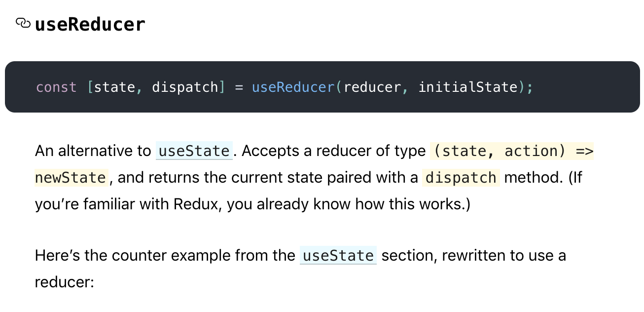Viewport: 644px width, 312px height.
Task: Follow the useState link in the counter example sentence
Action: coord(338,255)
